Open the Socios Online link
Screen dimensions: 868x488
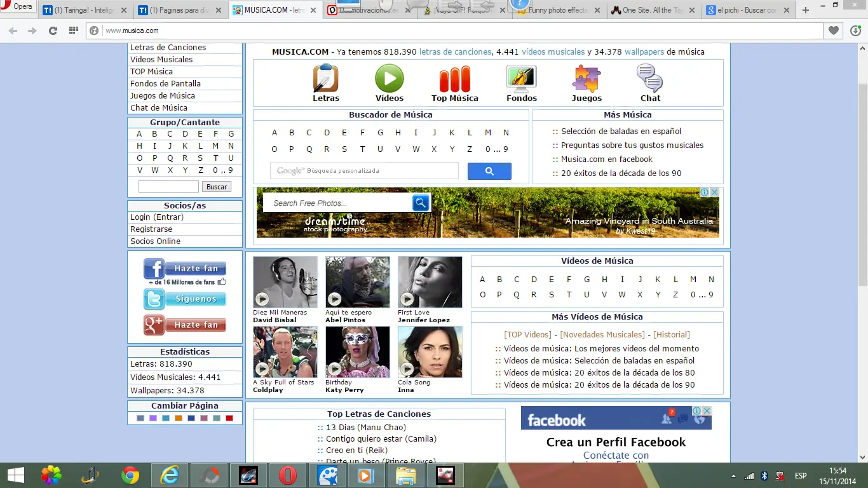[156, 241]
